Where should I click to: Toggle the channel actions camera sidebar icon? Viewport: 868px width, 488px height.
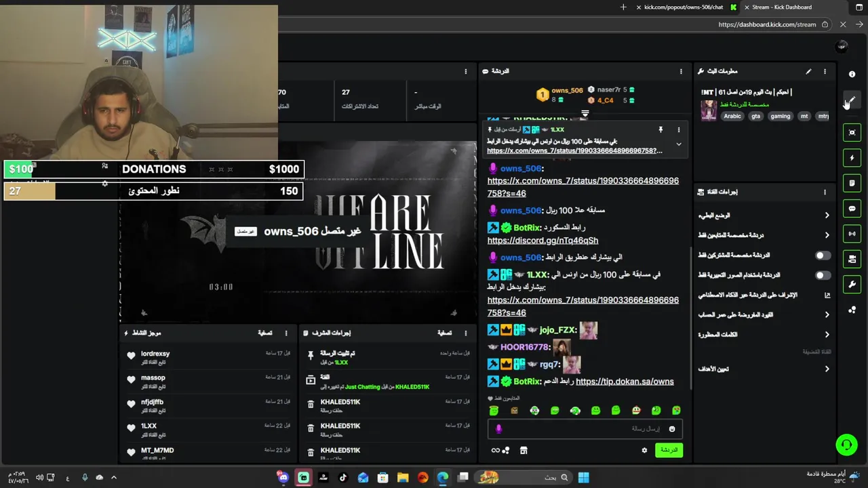pos(852,259)
